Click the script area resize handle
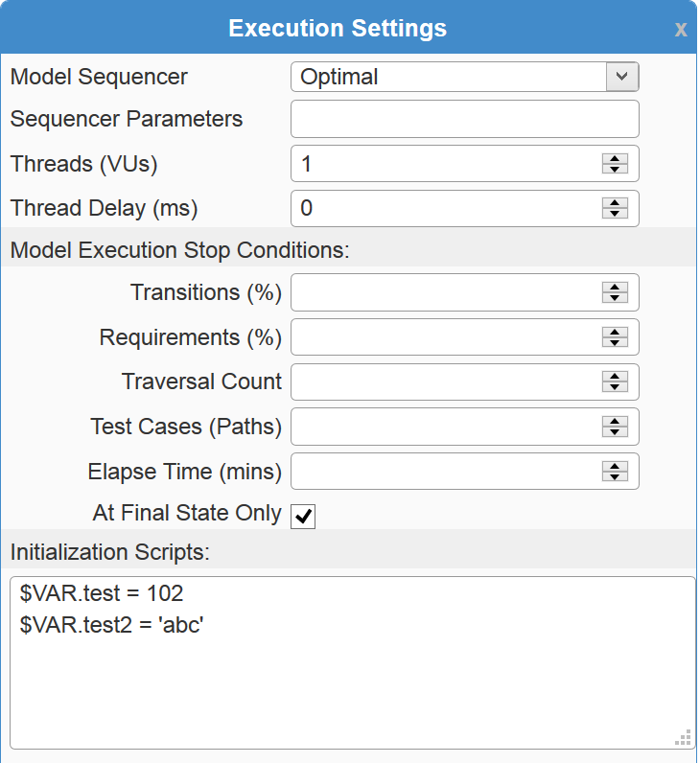Image resolution: width=700 pixels, height=763 pixels. pos(684,738)
